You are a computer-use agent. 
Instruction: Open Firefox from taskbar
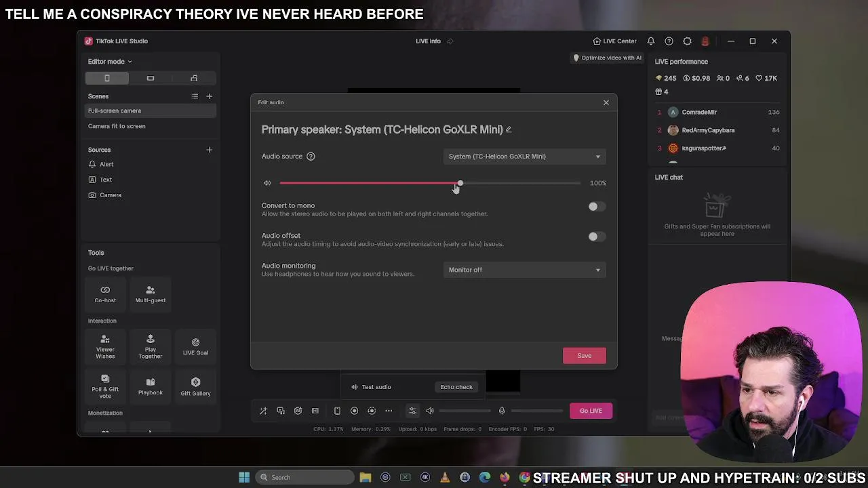(x=505, y=477)
